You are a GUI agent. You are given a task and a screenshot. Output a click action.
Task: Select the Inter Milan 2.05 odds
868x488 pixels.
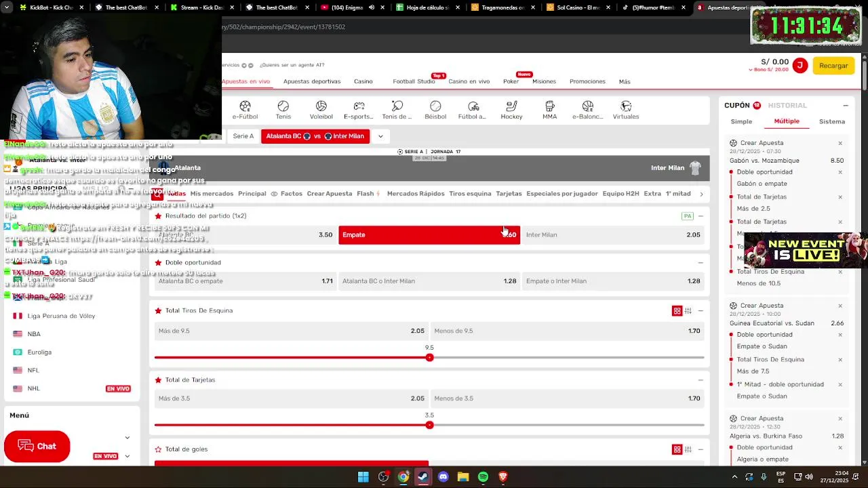point(613,235)
